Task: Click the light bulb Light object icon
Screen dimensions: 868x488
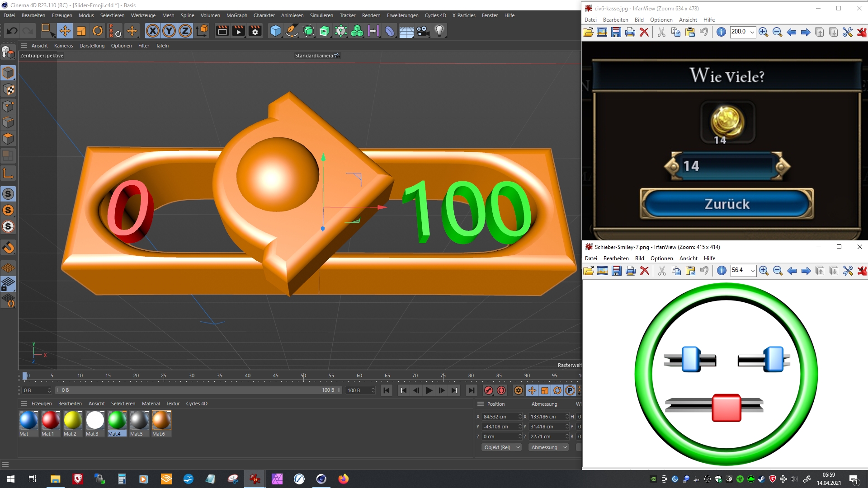Action: [439, 31]
